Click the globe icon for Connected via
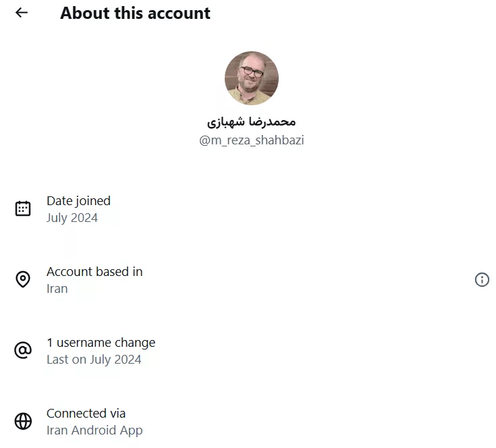496x448 pixels. (23, 421)
